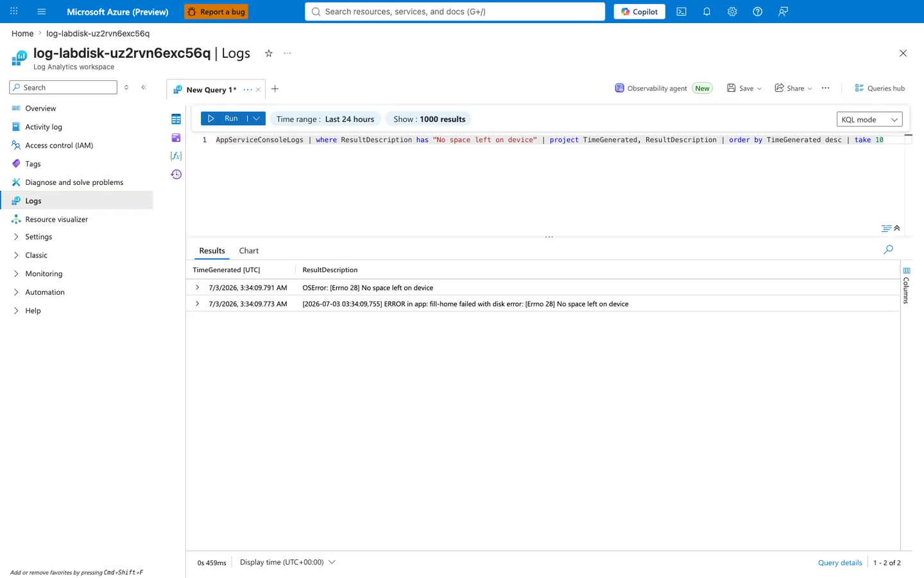Open the Queries hub
924x578 pixels.
(x=880, y=89)
